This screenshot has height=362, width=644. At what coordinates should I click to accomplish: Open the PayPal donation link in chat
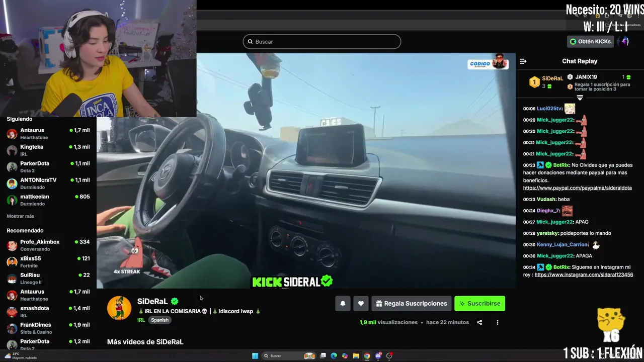577,188
